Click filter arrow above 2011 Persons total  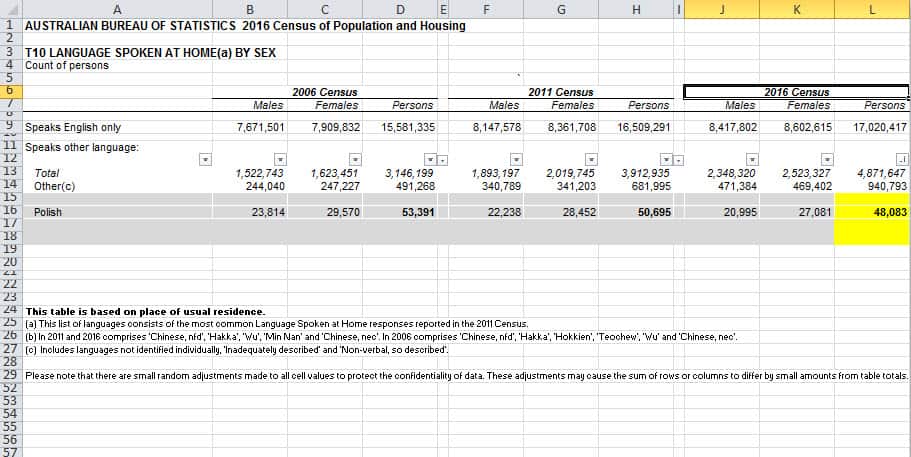coord(665,159)
